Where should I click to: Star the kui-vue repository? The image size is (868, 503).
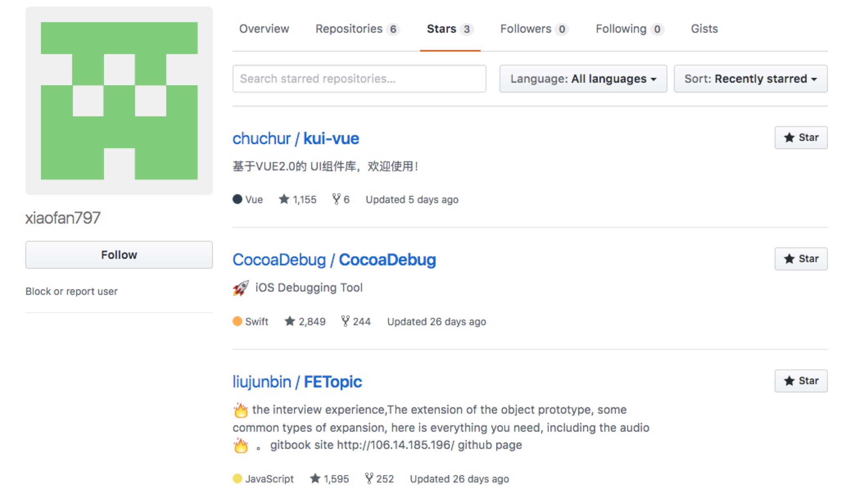801,138
